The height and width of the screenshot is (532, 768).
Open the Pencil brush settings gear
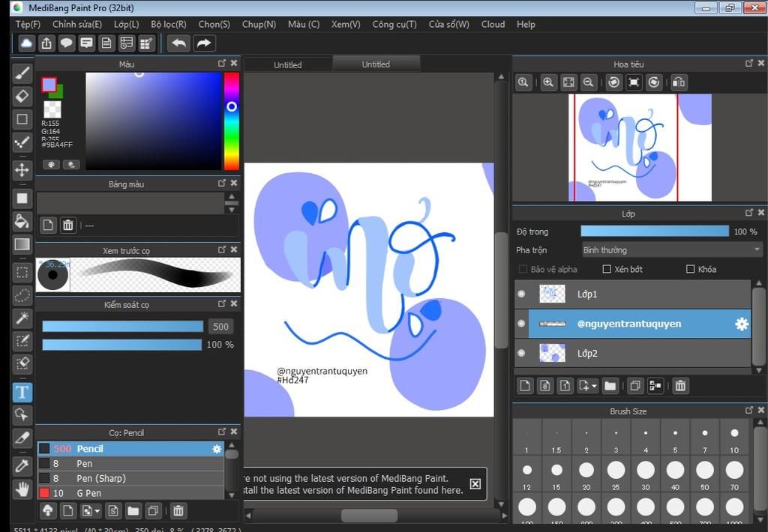217,449
